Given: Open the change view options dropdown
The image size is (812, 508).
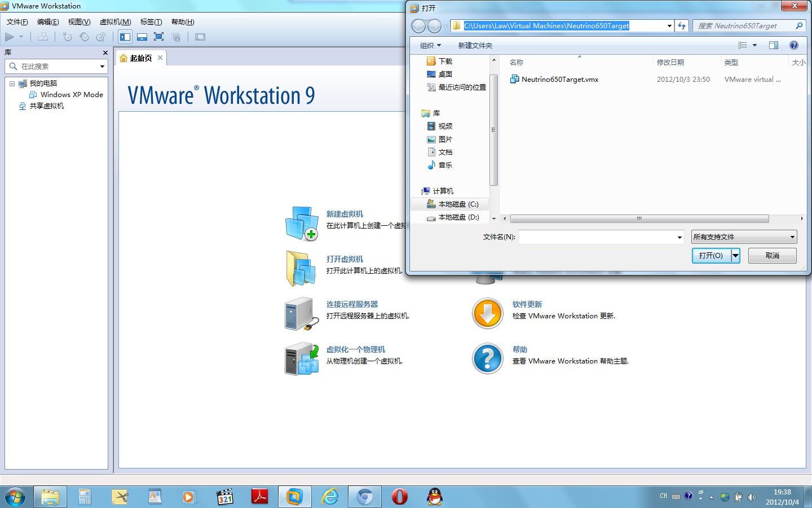Looking at the screenshot, I should click(x=754, y=46).
